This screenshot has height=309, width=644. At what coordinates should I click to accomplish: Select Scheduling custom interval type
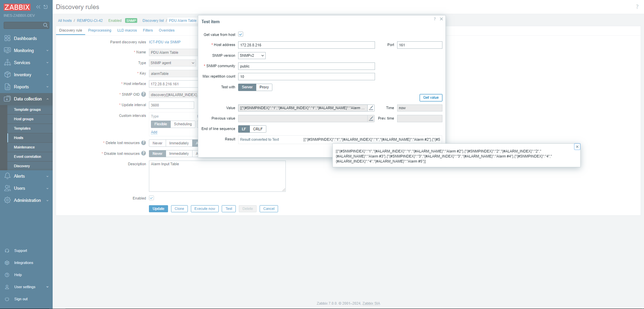(x=183, y=124)
